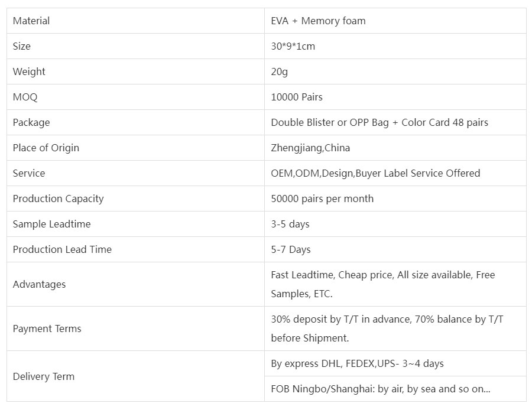Click the Place of Origin label
Viewport: 532px width, 413px height.
pos(46,148)
